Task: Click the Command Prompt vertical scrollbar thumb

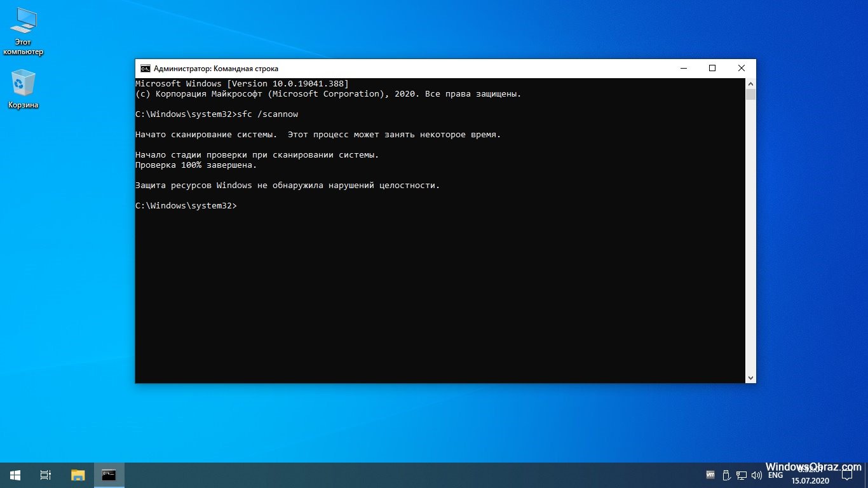Action: tap(750, 95)
